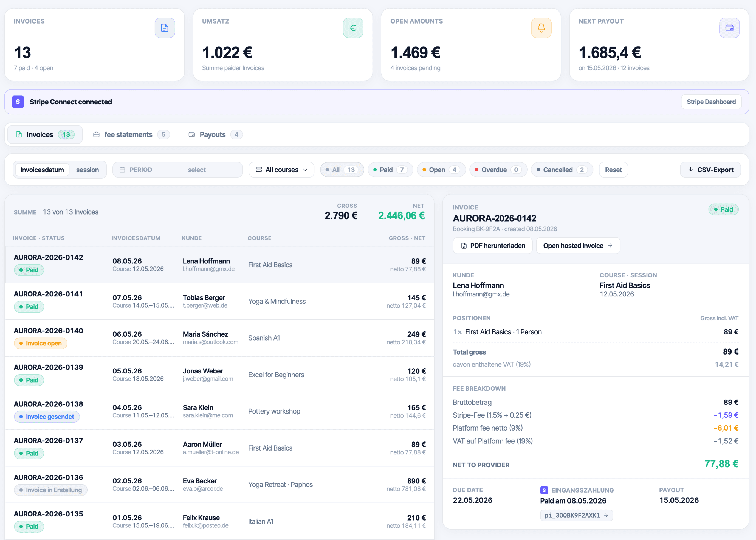
Task: Click the calendar icon in the Period field
Action: click(x=122, y=170)
